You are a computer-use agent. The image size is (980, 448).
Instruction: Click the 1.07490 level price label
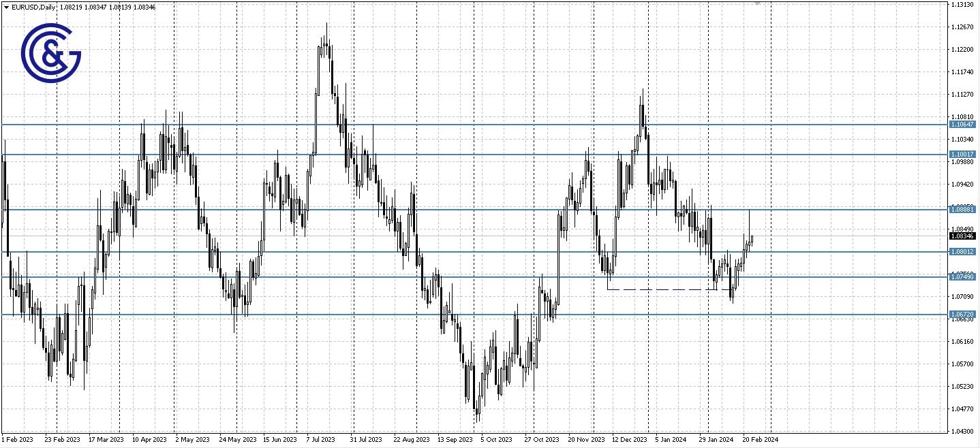[962, 276]
